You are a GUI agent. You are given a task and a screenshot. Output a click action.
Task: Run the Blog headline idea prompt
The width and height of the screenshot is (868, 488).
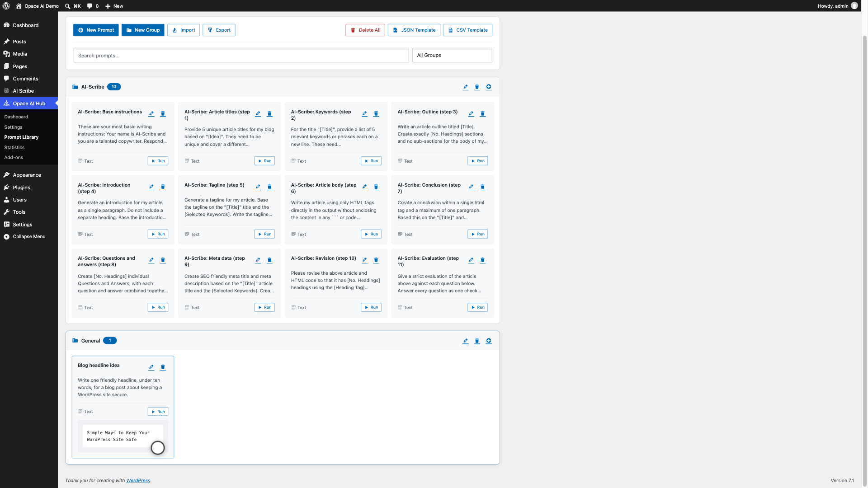158,412
